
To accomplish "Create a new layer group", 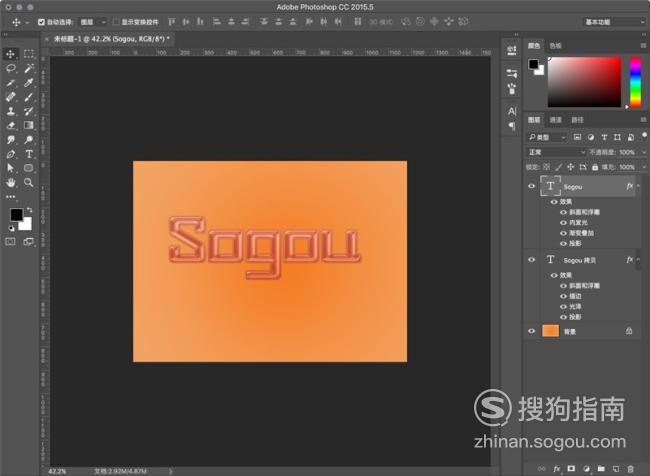I will [x=601, y=469].
